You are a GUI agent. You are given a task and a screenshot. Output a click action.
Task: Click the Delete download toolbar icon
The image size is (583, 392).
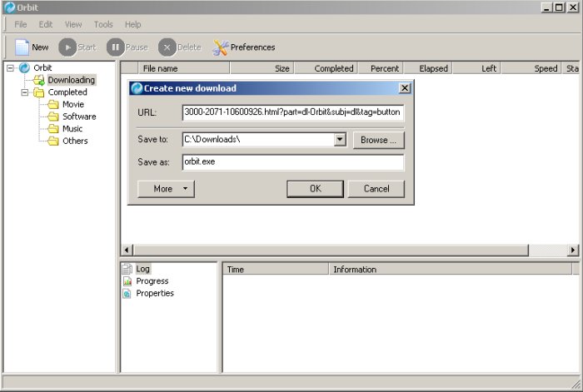(x=167, y=47)
